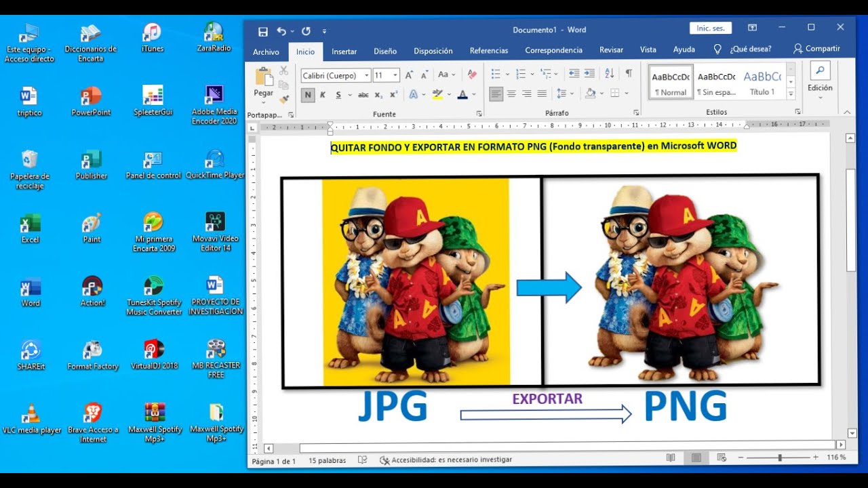The width and height of the screenshot is (868, 488).
Task: Switch to the Diseño tab
Action: pyautogui.click(x=385, y=51)
